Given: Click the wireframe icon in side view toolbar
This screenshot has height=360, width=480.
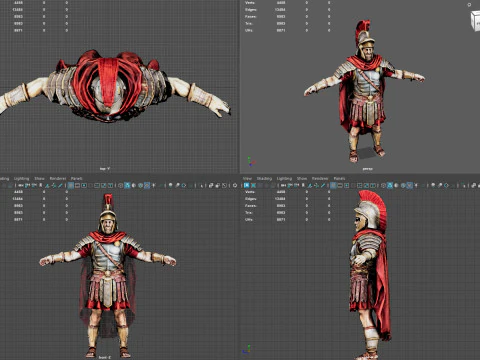Looking at the screenshot, I should point(383,185).
